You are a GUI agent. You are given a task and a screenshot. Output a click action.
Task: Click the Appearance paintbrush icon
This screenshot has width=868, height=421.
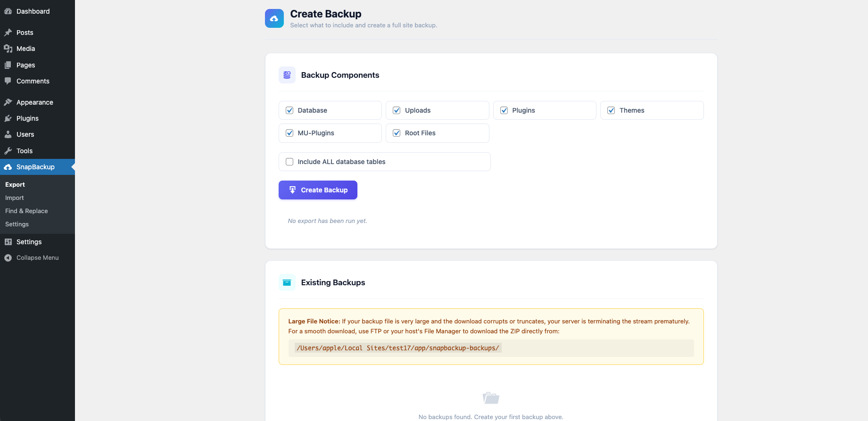8,102
